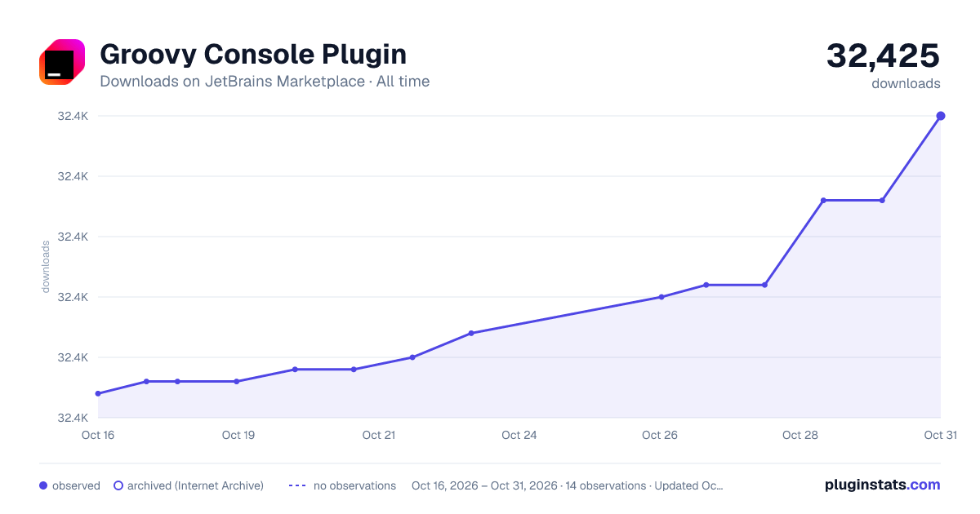Image resolution: width=980 pixels, height=514 pixels.
Task: Click the dashed "no observations" legend line
Action: tap(297, 485)
